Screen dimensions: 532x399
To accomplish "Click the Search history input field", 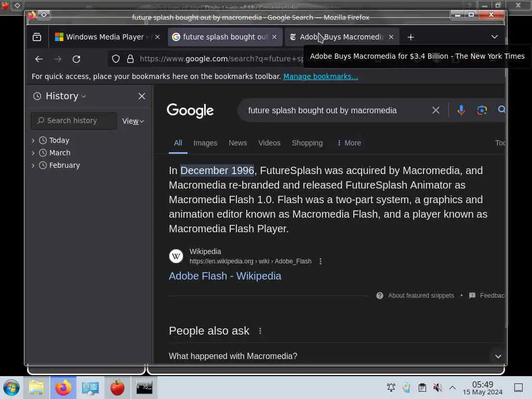I will [74, 121].
